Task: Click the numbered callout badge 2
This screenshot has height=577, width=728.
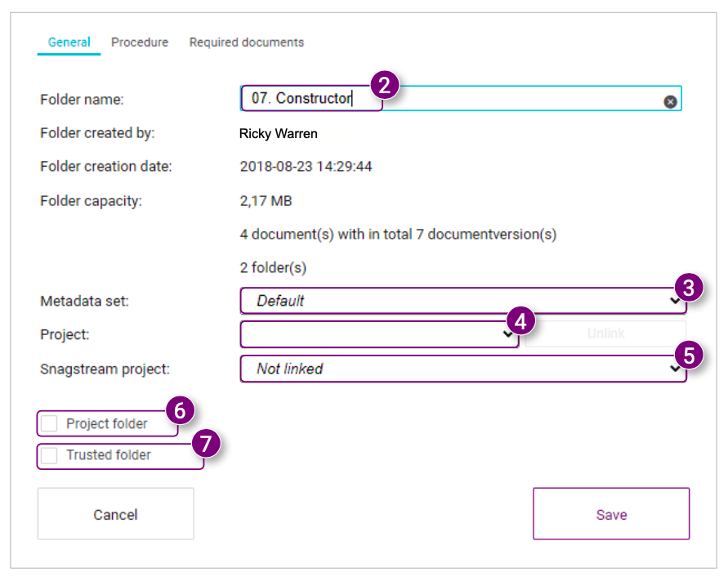Action: pyautogui.click(x=385, y=85)
